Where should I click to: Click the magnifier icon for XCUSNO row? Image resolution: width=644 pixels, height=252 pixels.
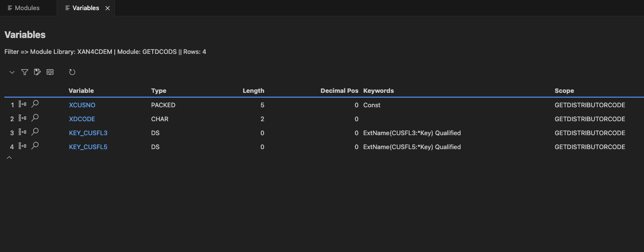pyautogui.click(x=35, y=104)
